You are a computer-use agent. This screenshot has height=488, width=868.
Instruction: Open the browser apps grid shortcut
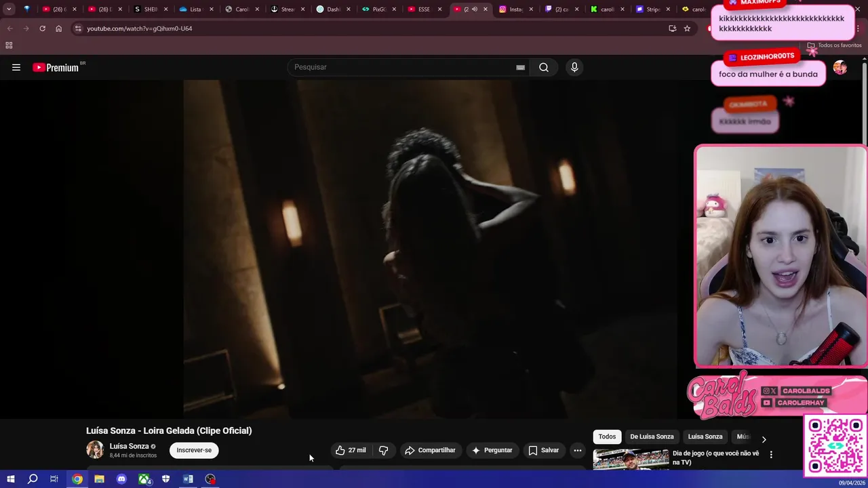(9, 45)
